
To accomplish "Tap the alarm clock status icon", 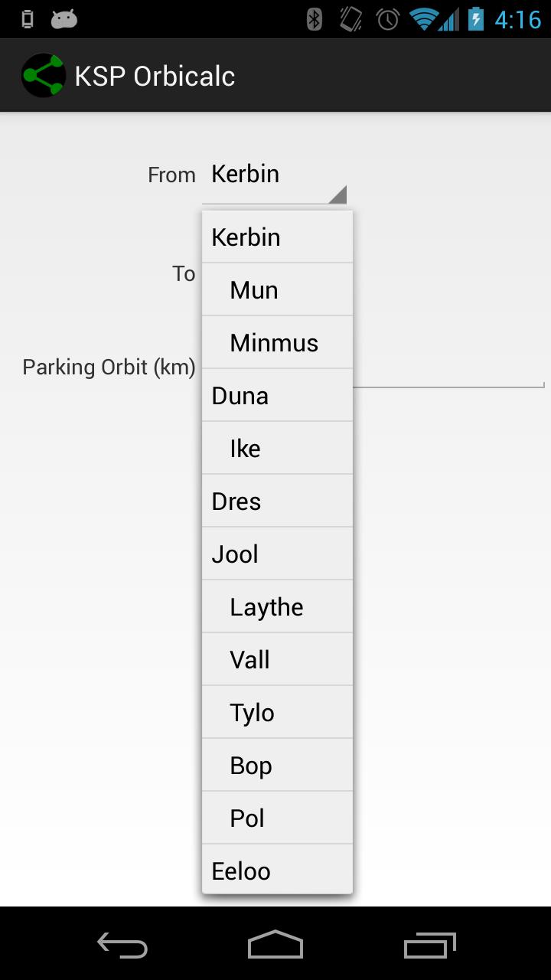I will (x=388, y=19).
